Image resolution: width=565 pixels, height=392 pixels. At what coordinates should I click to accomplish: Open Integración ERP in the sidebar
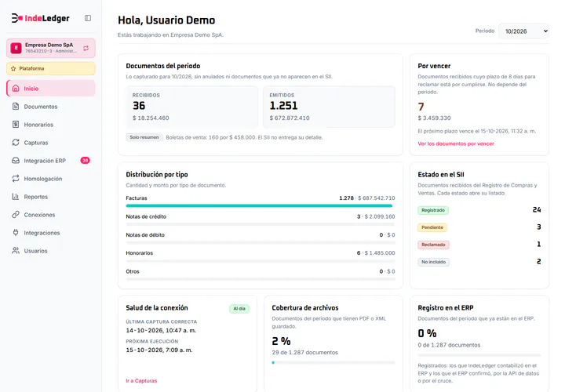51,161
